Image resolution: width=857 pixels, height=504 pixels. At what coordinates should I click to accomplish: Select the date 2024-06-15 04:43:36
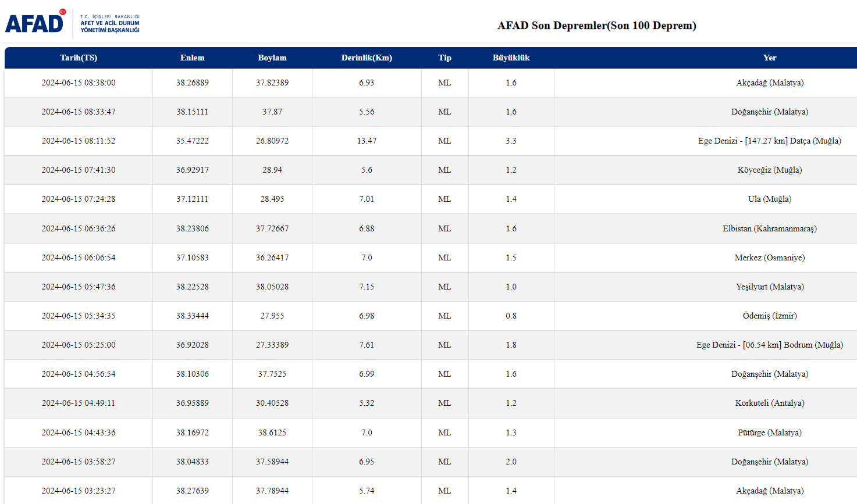[x=79, y=432]
